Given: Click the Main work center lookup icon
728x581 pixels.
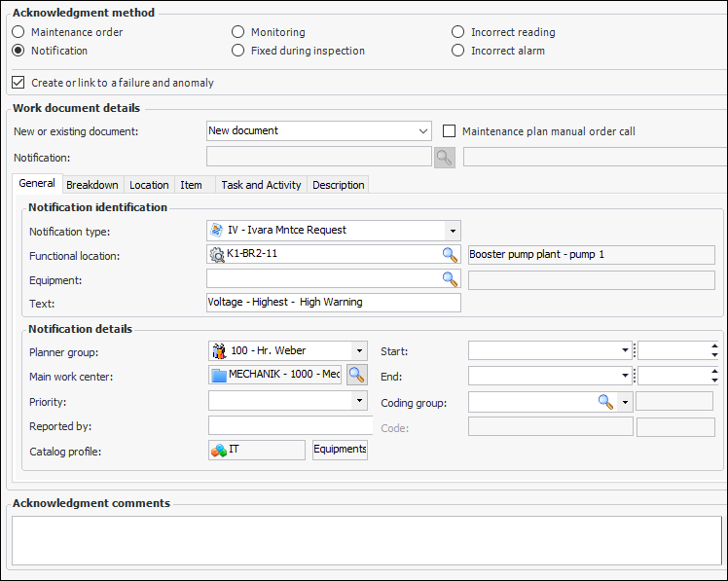Looking at the screenshot, I should tap(357, 374).
